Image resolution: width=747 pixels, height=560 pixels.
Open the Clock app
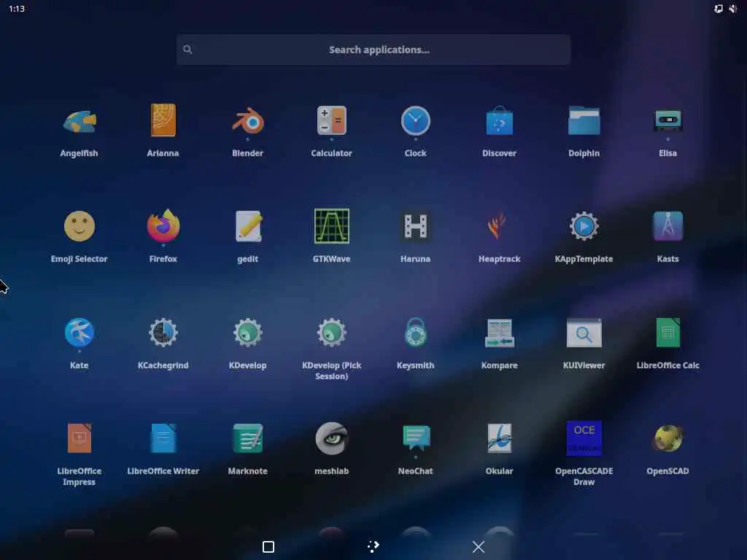coord(415,120)
